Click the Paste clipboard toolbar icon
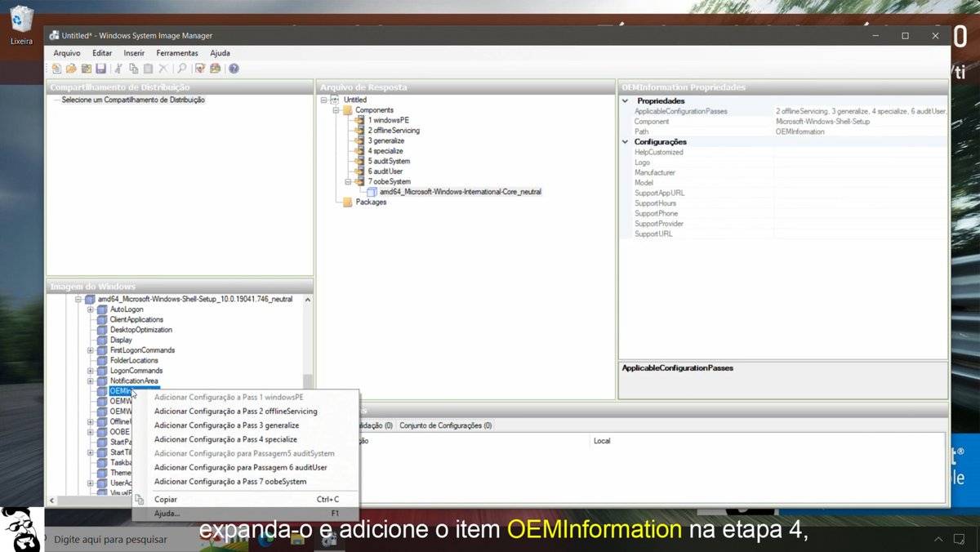 148,69
